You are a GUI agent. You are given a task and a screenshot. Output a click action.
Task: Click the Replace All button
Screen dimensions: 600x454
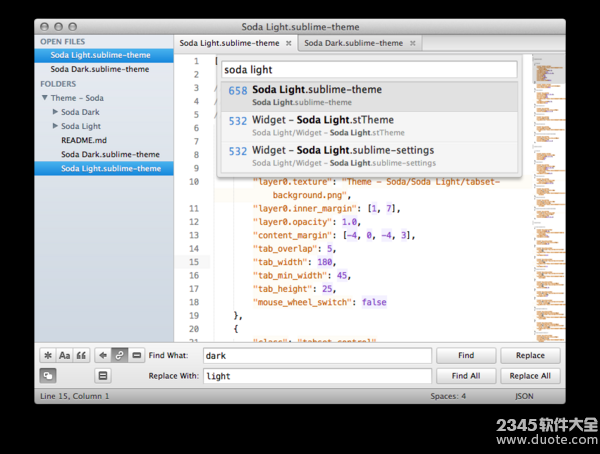coord(530,376)
